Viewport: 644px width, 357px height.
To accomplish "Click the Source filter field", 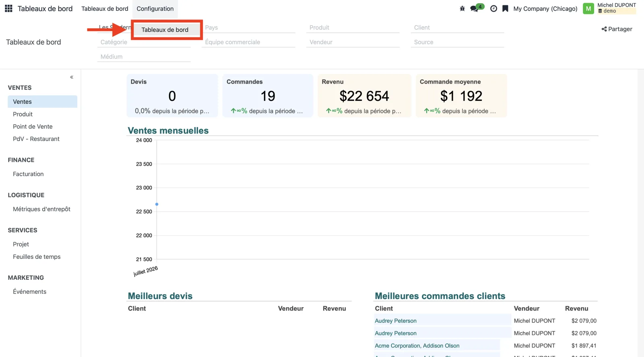I will point(457,42).
